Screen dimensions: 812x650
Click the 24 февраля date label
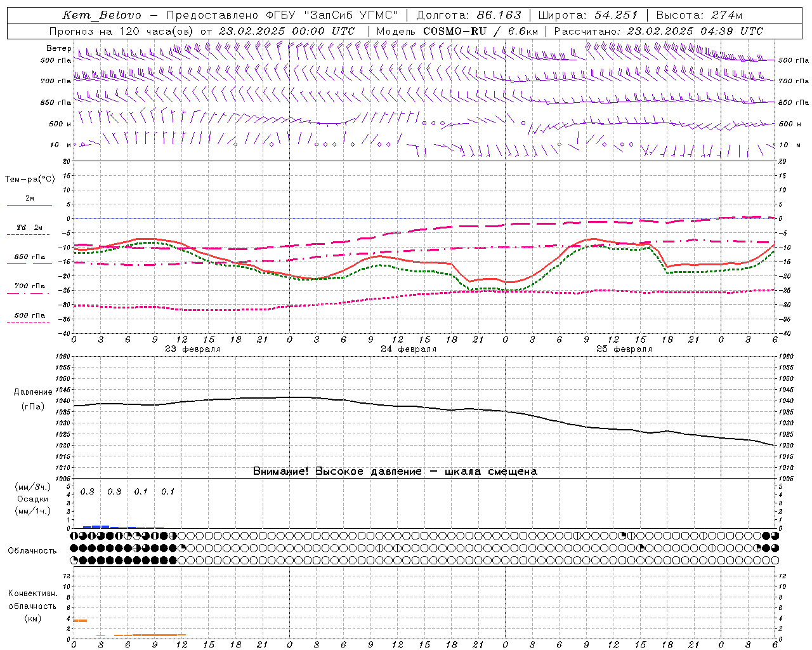click(x=409, y=349)
